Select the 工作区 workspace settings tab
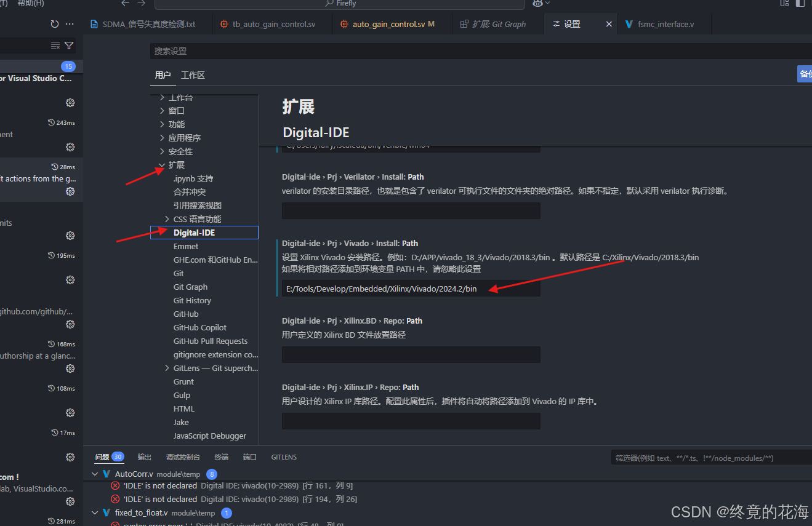This screenshot has height=526, width=812. (193, 75)
